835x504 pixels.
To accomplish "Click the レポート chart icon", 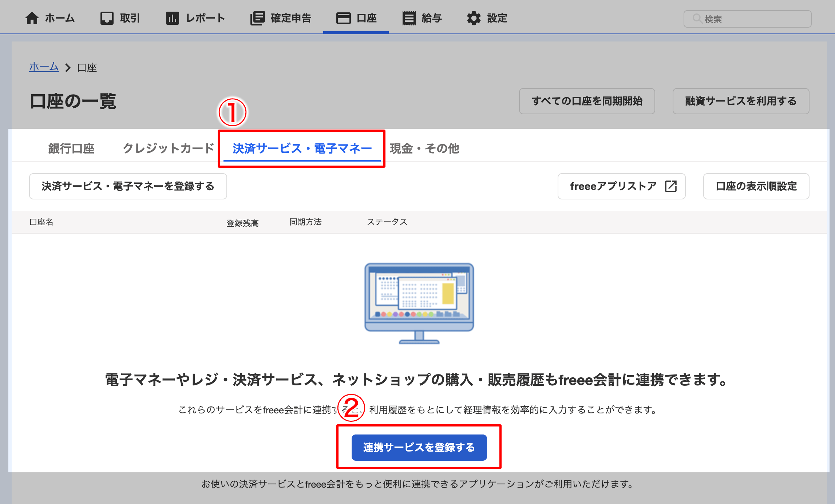I will pyautogui.click(x=172, y=18).
